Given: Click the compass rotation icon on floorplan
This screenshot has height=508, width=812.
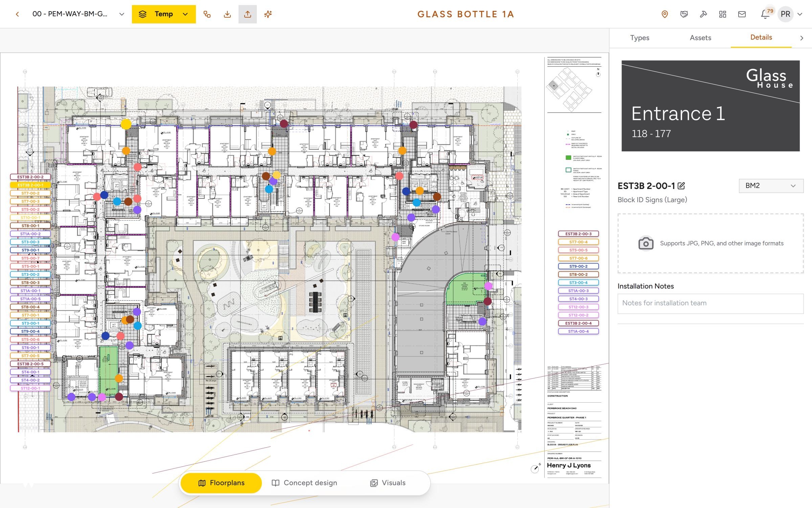Looking at the screenshot, I should [x=535, y=468].
